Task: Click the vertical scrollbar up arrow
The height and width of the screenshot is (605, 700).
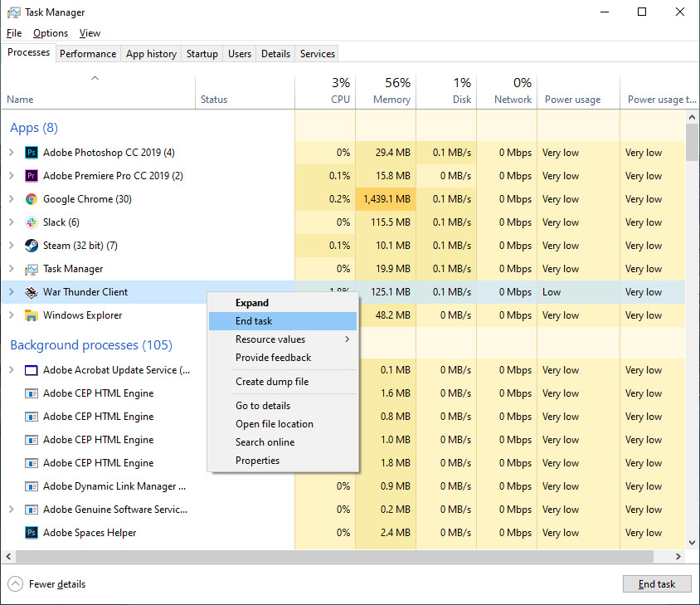Action: click(x=692, y=117)
